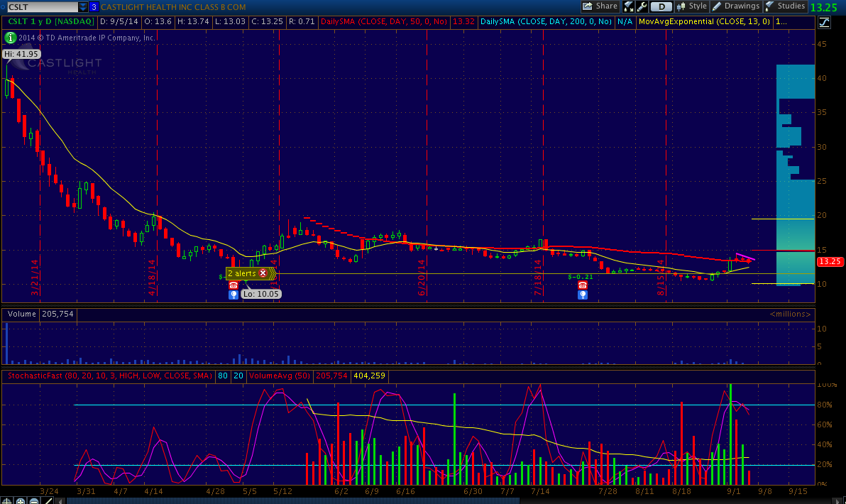Click the Studies button
This screenshot has height=504, width=846.
click(x=784, y=6)
